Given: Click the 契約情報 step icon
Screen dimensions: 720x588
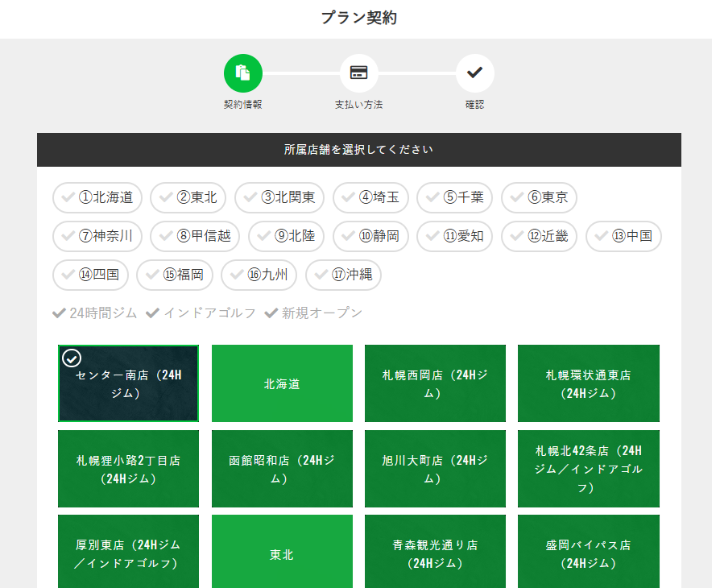Looking at the screenshot, I should pos(243,73).
